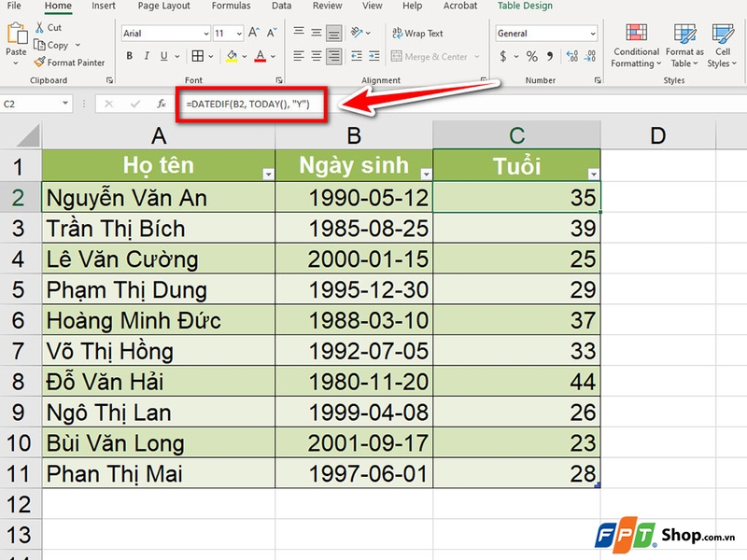Select the Italic formatting icon
Image resolution: width=747 pixels, height=560 pixels.
[147, 55]
